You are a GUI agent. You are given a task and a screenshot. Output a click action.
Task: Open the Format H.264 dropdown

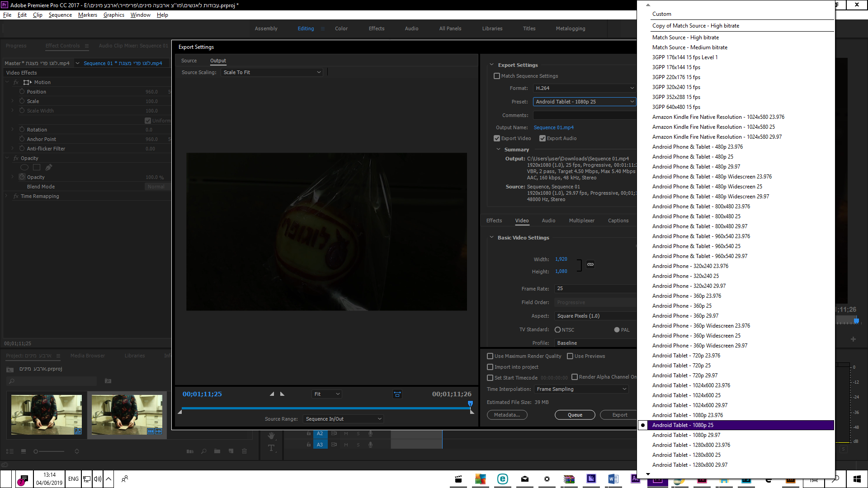584,88
